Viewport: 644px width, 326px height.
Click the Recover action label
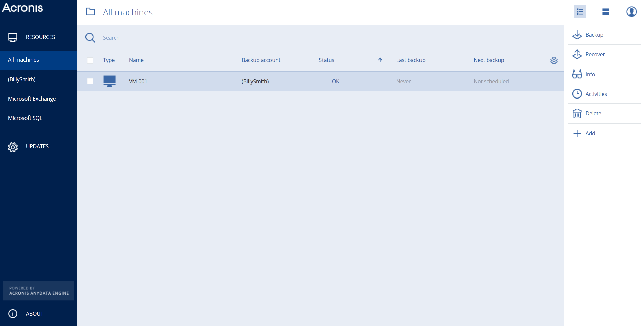point(595,54)
